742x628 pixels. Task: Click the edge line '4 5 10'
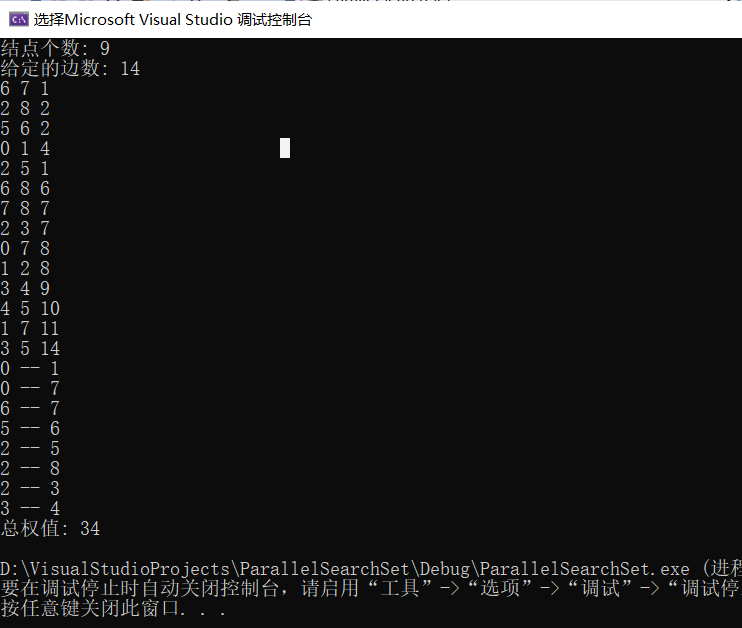pos(30,309)
